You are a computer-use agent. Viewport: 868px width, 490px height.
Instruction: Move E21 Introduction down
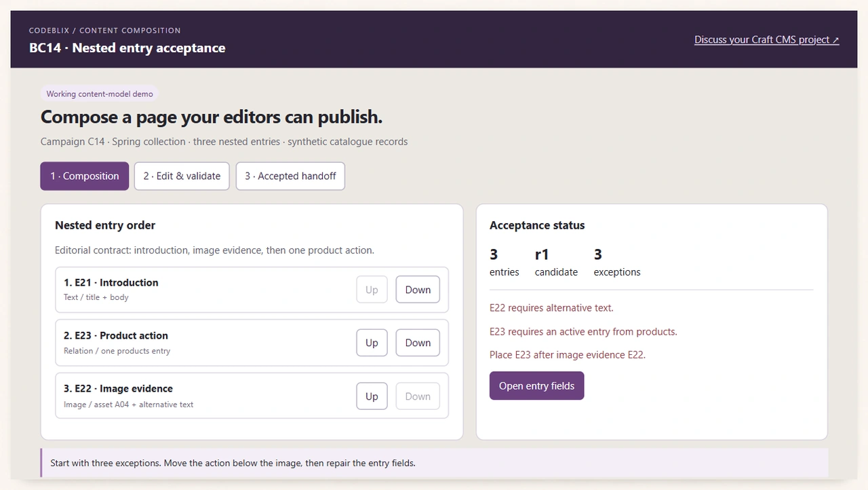(418, 290)
